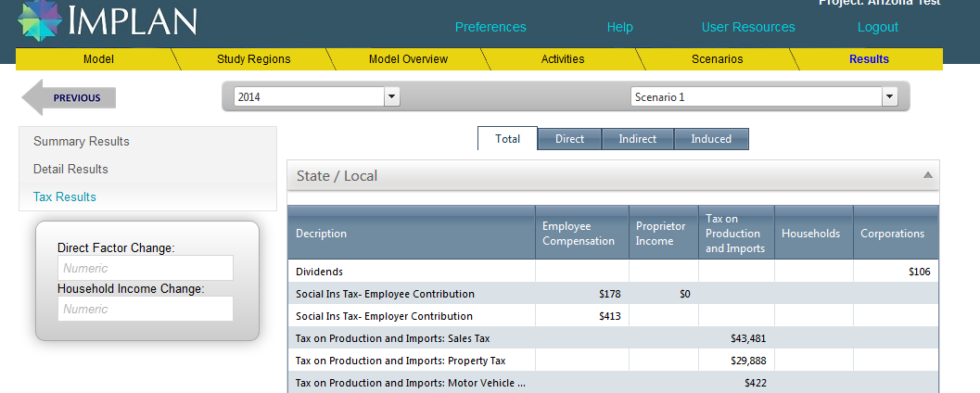Click the State / Local section title
The image size is (980, 393).
[x=337, y=176]
